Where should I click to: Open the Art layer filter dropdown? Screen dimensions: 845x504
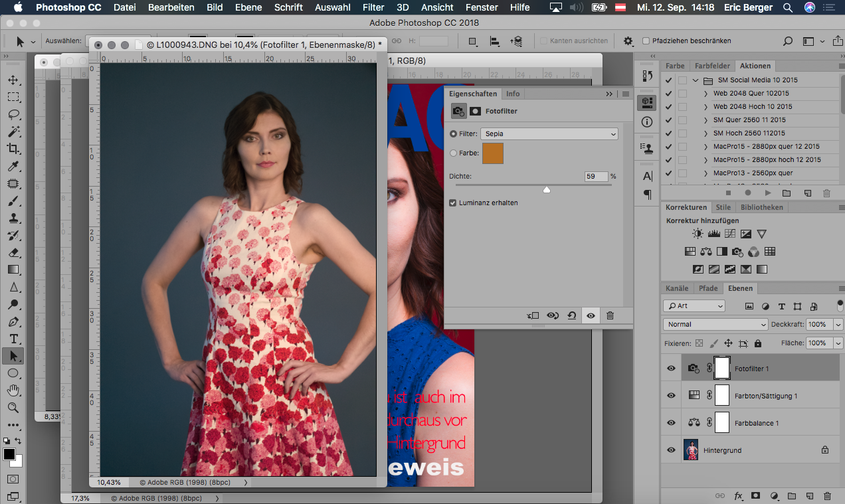point(694,306)
